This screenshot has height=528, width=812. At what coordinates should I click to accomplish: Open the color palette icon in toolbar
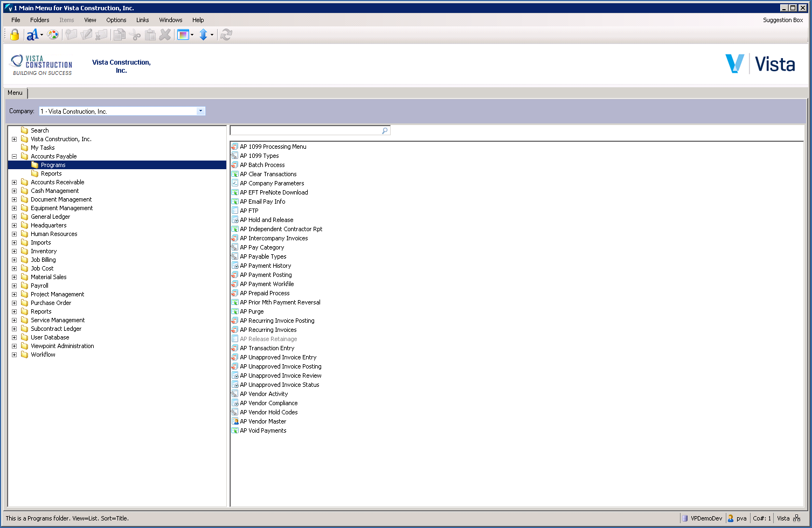(53, 35)
